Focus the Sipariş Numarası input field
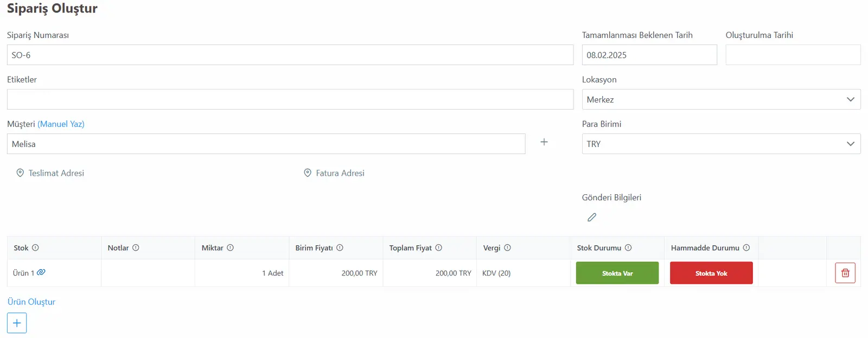 290,55
